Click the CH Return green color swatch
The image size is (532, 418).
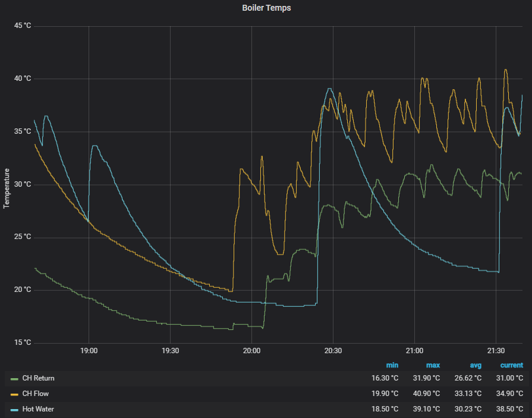14,379
